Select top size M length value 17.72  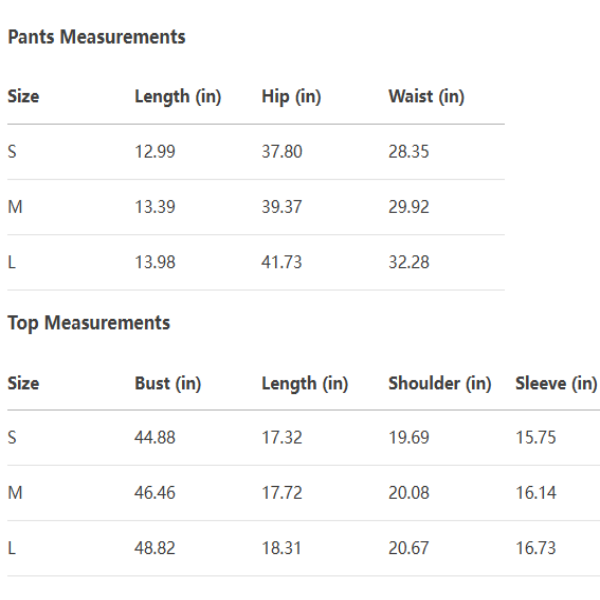[x=282, y=493]
